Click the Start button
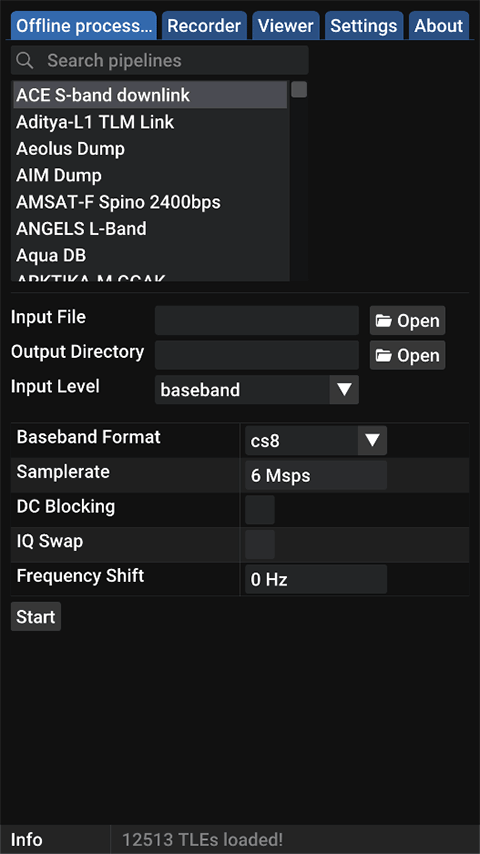Image resolution: width=480 pixels, height=854 pixels. point(36,617)
